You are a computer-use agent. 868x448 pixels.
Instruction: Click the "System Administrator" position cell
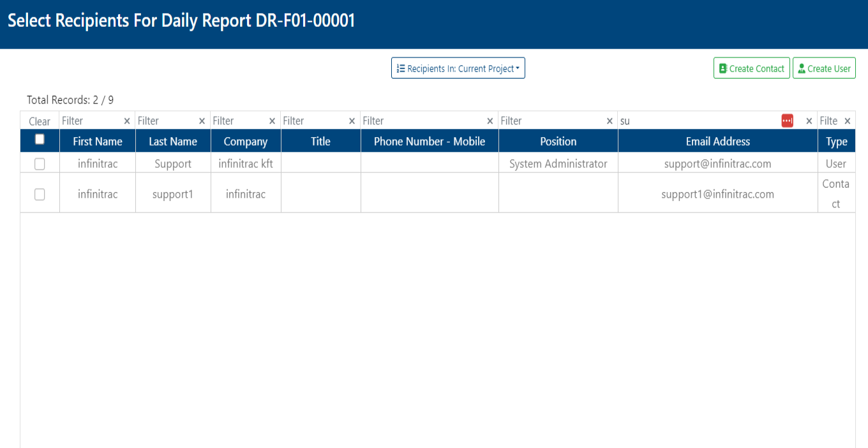pos(558,164)
